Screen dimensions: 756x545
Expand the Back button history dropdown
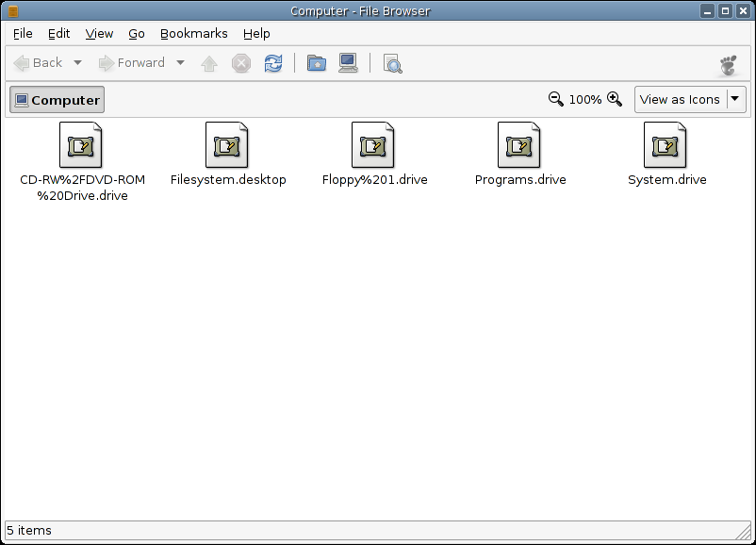(x=78, y=63)
